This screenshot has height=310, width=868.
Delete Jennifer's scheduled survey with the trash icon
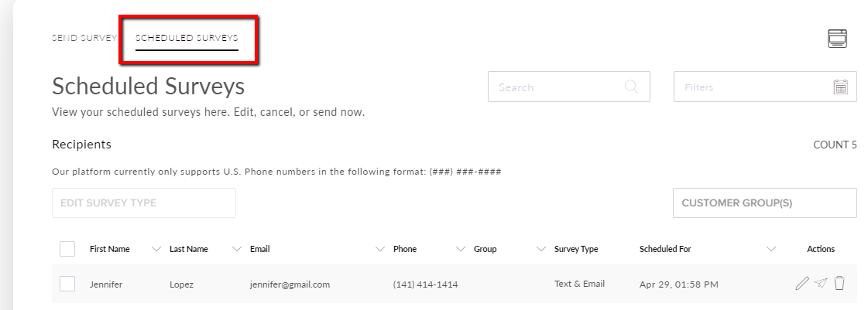839,284
